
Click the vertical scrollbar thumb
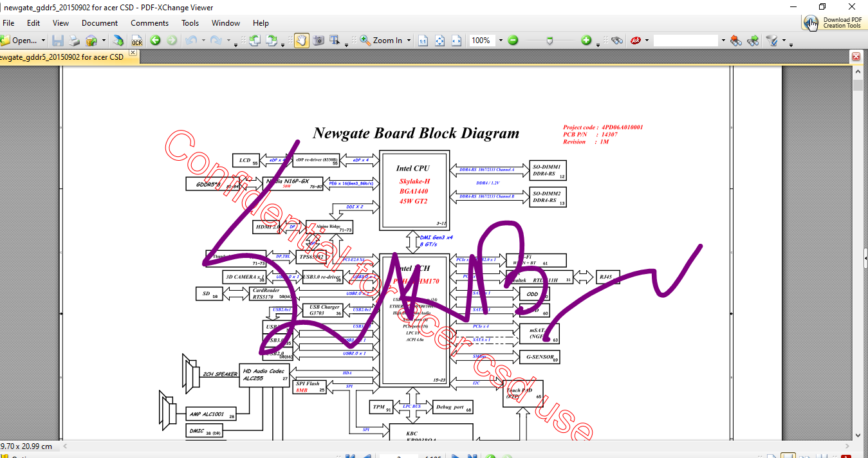pos(857,86)
